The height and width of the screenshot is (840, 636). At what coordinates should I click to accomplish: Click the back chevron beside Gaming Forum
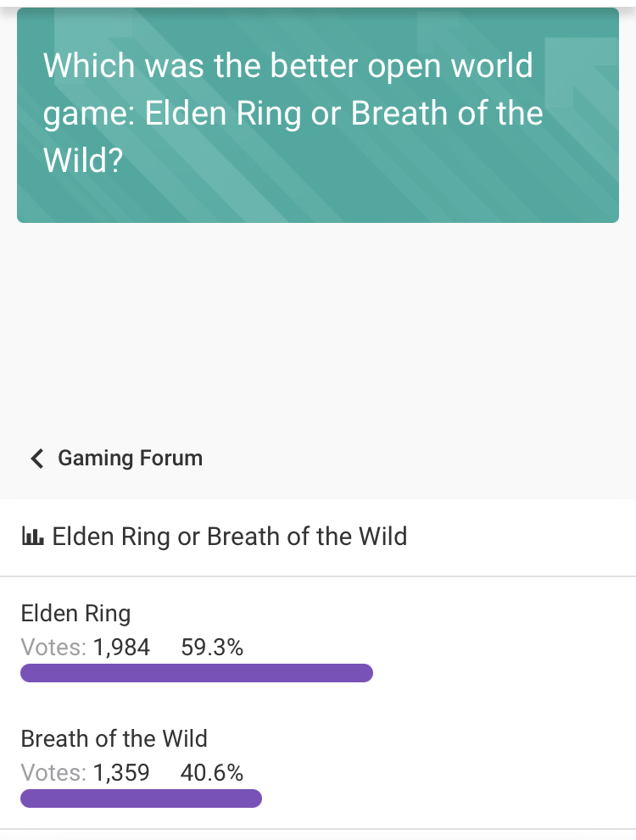point(36,459)
